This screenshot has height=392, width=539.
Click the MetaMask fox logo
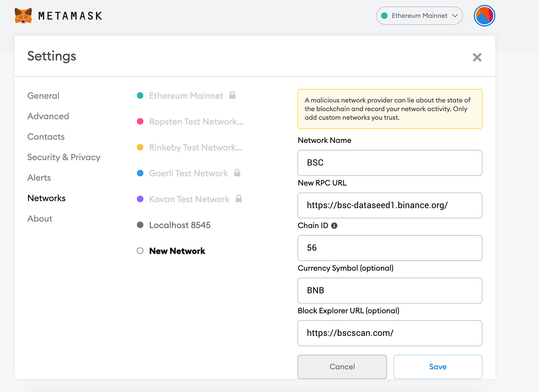coord(23,16)
